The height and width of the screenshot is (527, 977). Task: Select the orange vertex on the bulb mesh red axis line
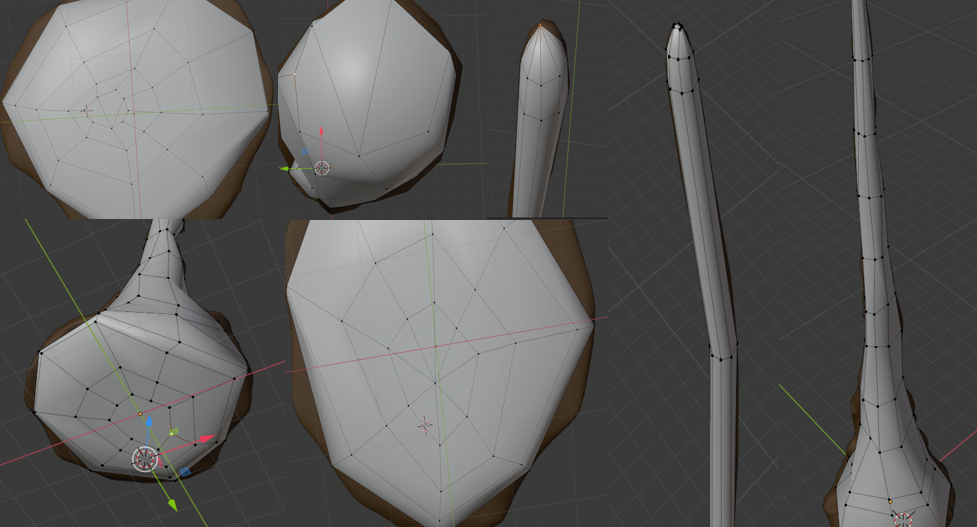(140, 414)
